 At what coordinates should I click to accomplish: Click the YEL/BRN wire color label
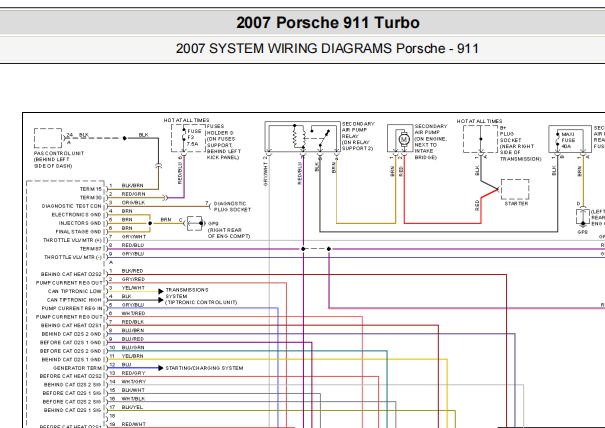(132, 356)
